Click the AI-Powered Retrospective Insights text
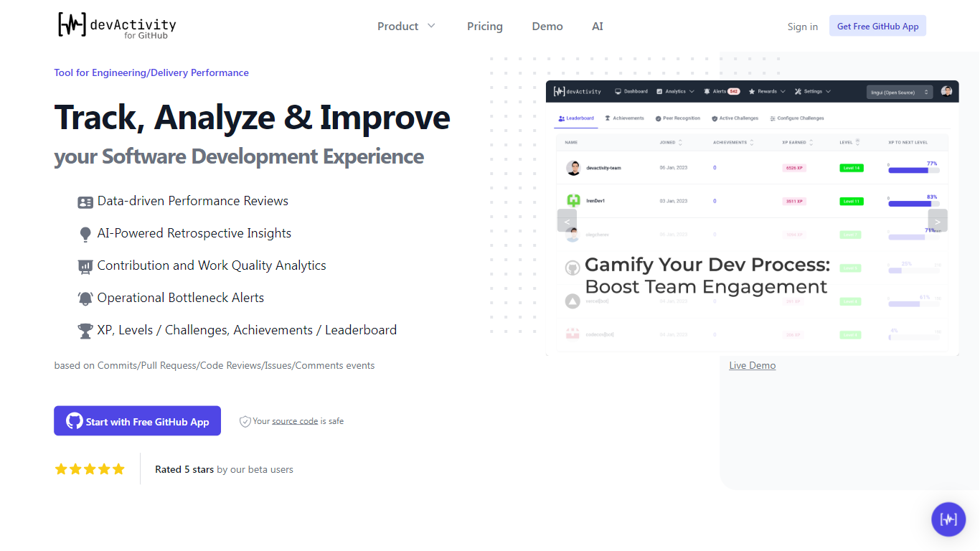The image size is (980, 551). (x=194, y=233)
